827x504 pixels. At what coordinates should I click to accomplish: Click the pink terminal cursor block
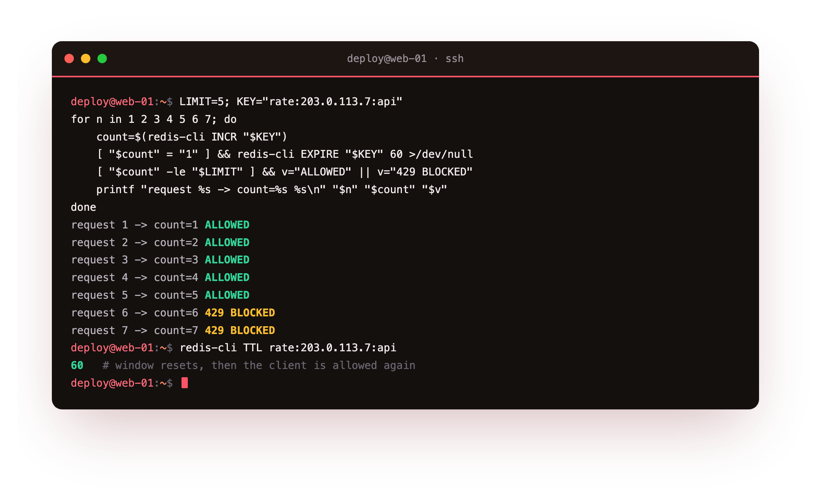click(x=185, y=383)
